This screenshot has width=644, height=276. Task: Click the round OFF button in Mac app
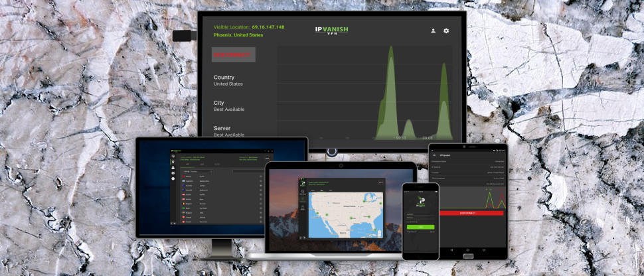coord(380,182)
